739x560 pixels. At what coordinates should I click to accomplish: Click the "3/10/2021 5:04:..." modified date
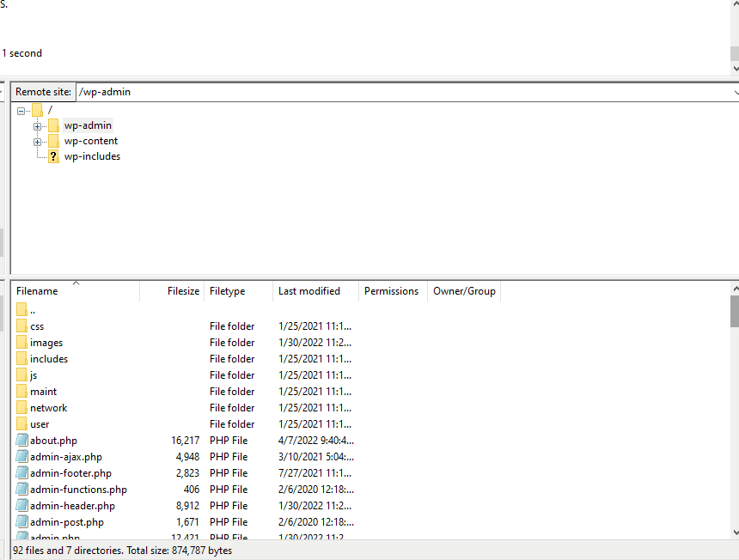pyautogui.click(x=316, y=457)
